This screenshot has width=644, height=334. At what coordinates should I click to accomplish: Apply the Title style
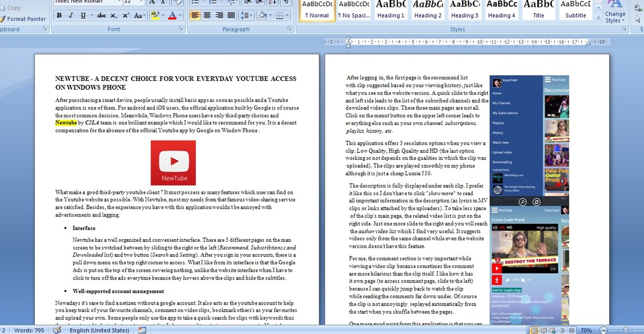[538, 11]
